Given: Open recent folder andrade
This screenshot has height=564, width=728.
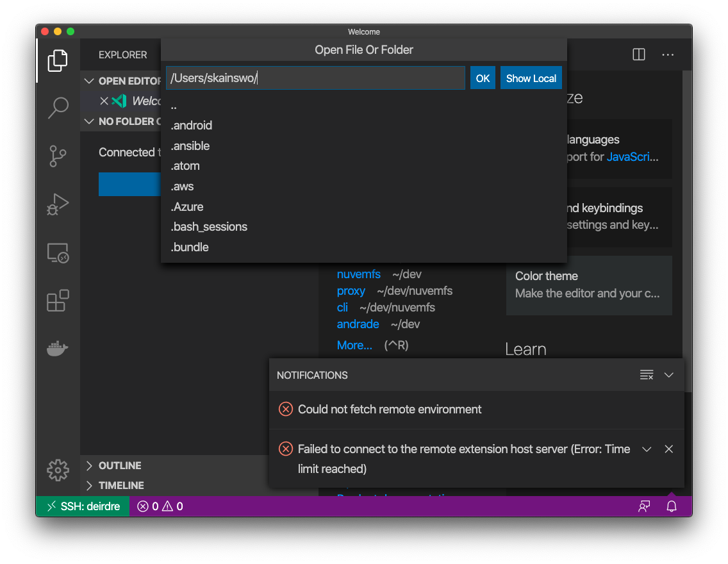Looking at the screenshot, I should [358, 324].
